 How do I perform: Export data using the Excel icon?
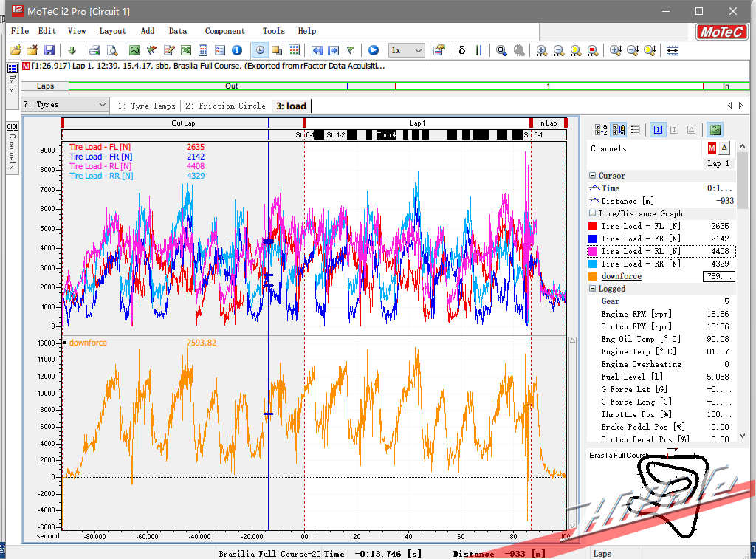(x=186, y=50)
